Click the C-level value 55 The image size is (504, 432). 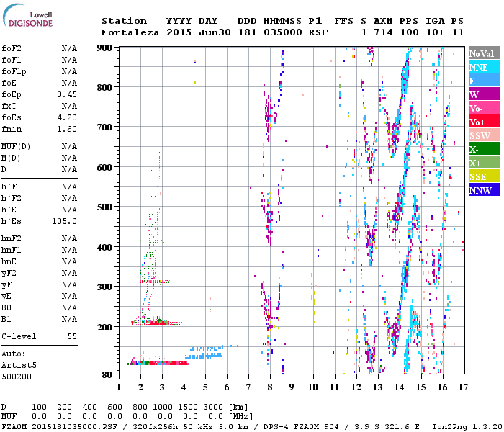pyautogui.click(x=72, y=336)
